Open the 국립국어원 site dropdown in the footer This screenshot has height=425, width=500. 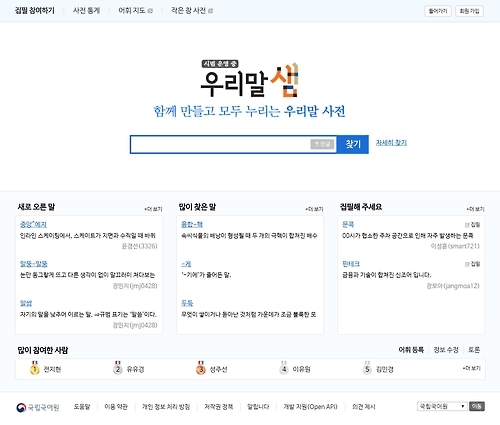(x=442, y=406)
